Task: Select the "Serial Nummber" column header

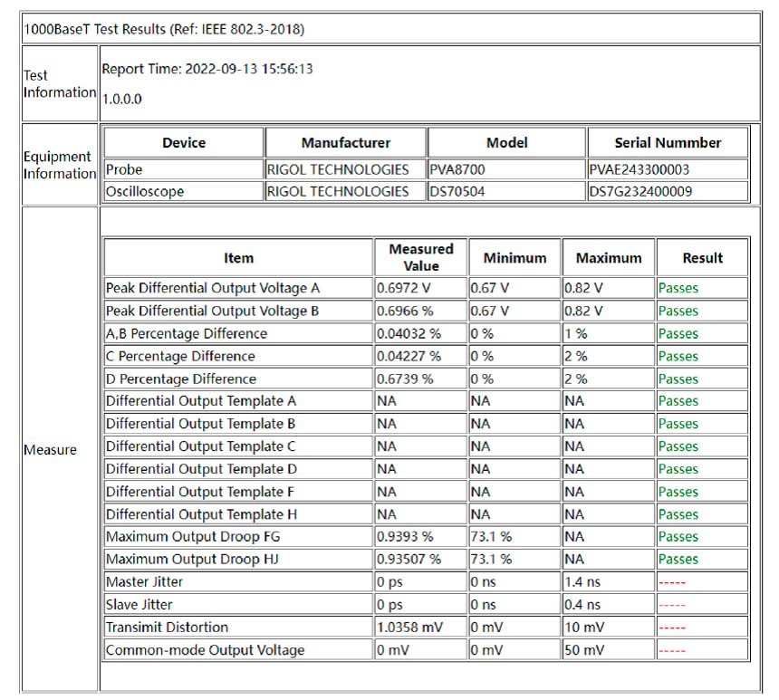Action: [x=668, y=143]
